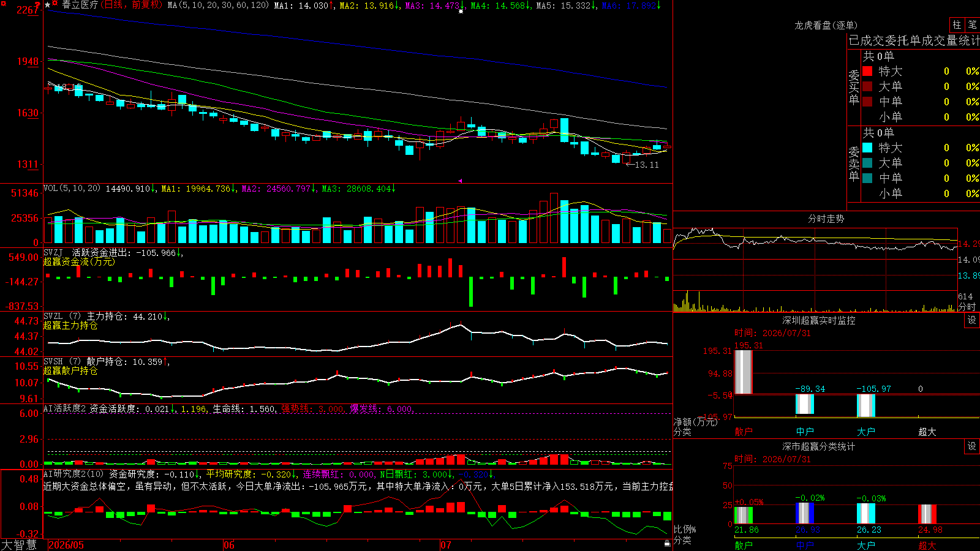Switch the 龙虎看盘 view to 笔 mode
Viewport: 980px width, 551px height.
972,25
